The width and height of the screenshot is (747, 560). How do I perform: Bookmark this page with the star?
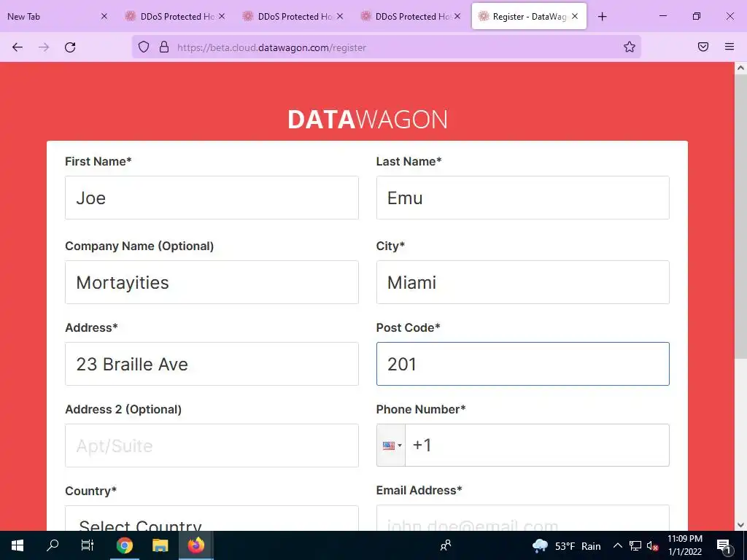[630, 47]
